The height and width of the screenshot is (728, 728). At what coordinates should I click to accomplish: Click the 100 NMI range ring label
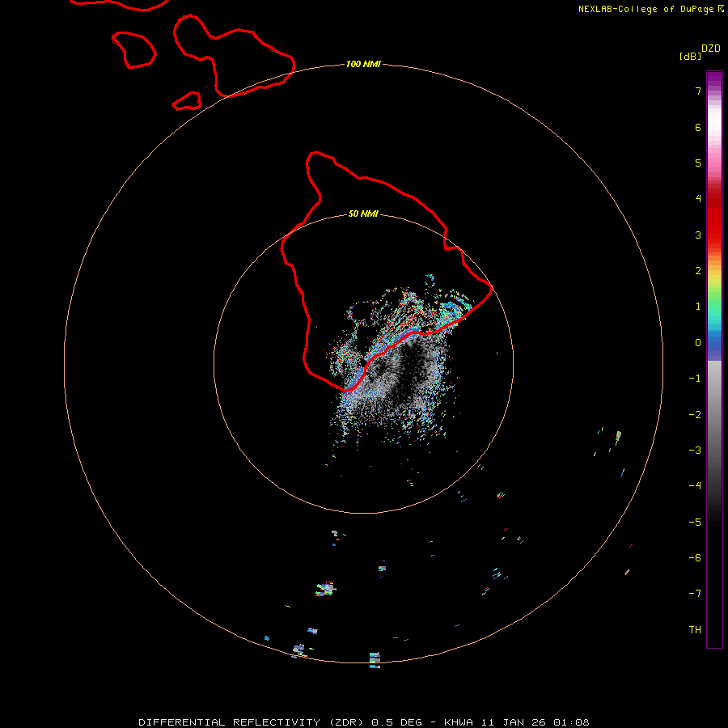(363, 64)
